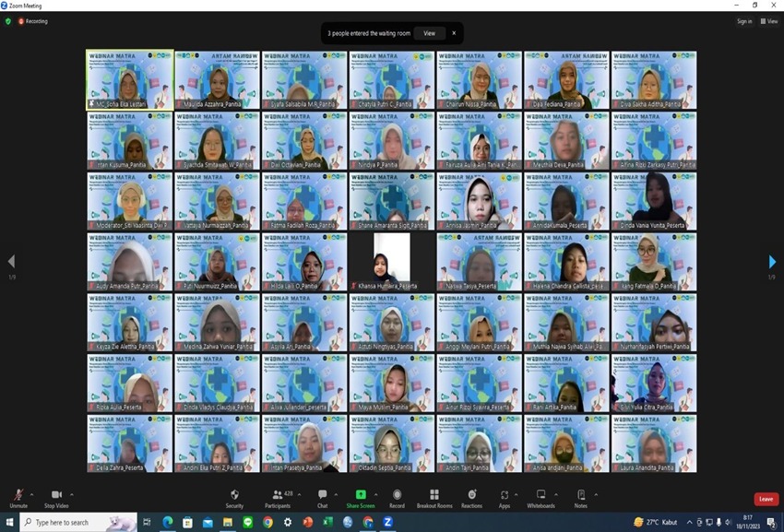The image size is (784, 532).
Task: Click the green Share Screen button
Action: (x=360, y=497)
